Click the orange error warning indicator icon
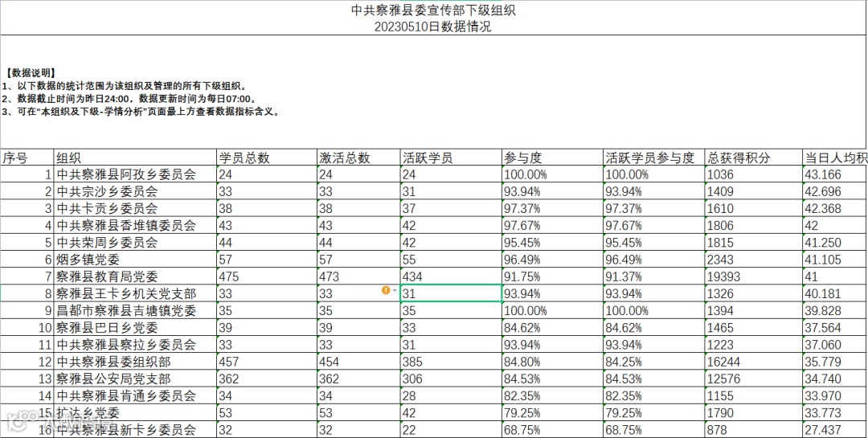868x438 pixels. point(386,290)
